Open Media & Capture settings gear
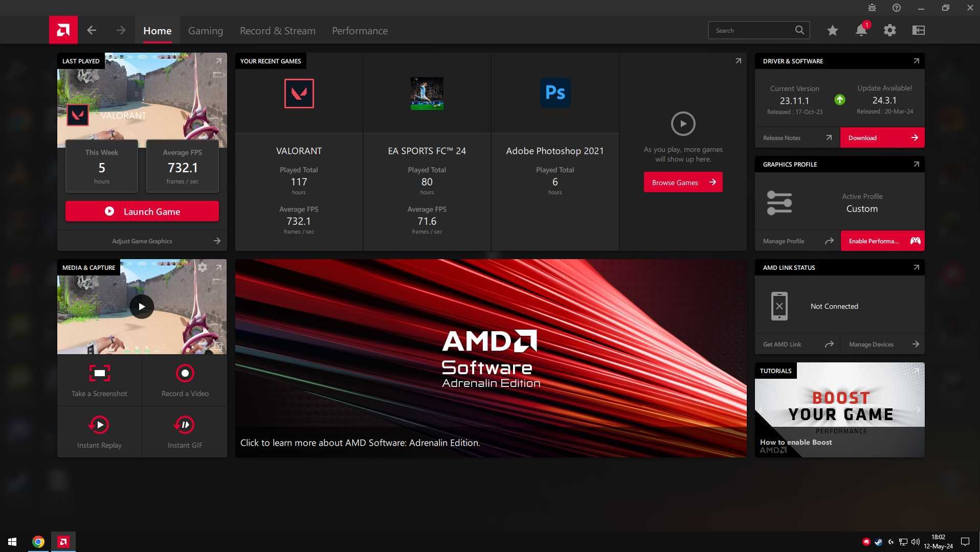980x552 pixels. coord(203,267)
